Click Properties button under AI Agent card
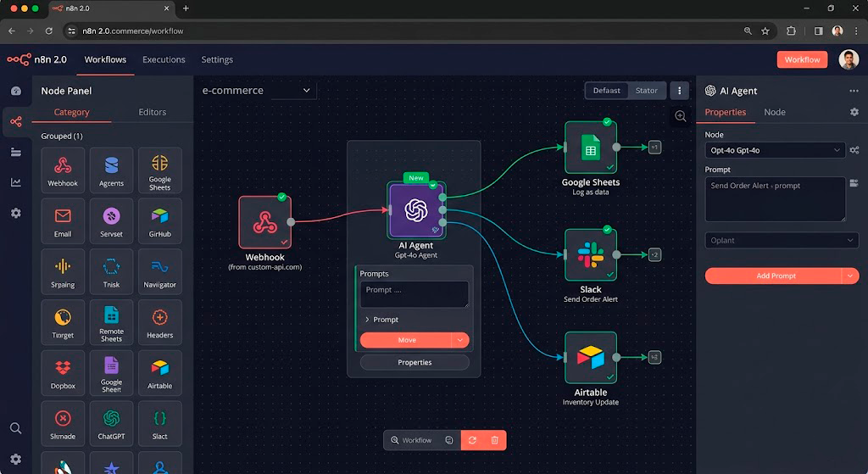This screenshot has width=868, height=474. click(x=415, y=362)
